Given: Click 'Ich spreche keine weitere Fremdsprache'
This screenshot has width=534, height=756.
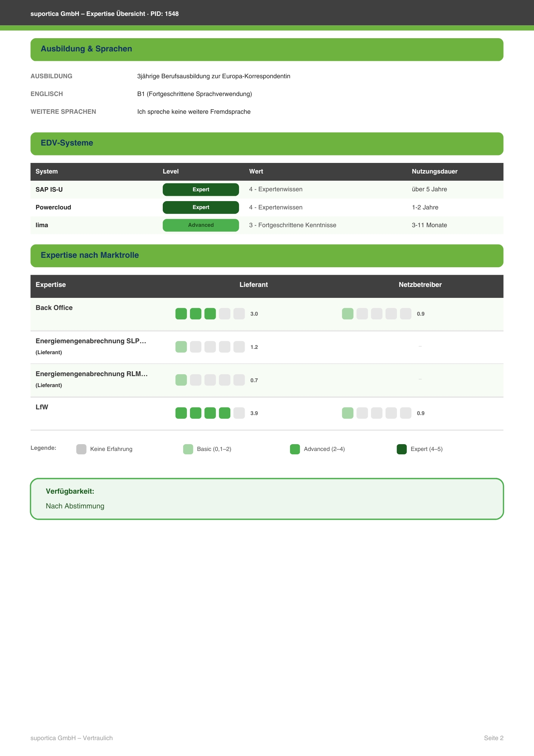Looking at the screenshot, I should point(194,112).
